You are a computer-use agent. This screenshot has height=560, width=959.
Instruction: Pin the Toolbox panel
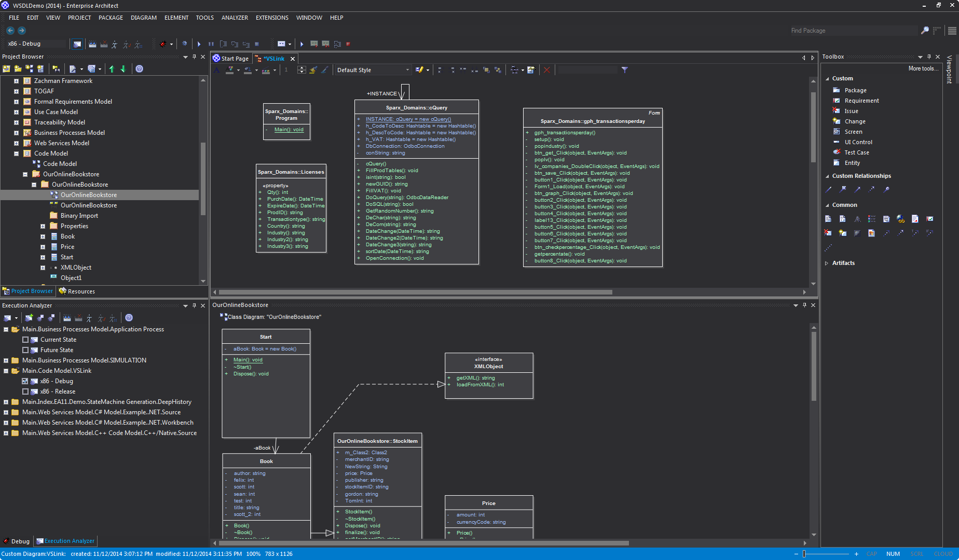[929, 57]
